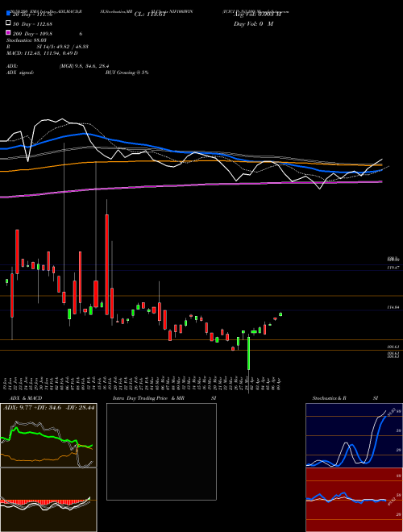The image size is (403, 532).
Task: Click the ADX: 9.77 +DY: 34.6 header
Action: (48, 407)
